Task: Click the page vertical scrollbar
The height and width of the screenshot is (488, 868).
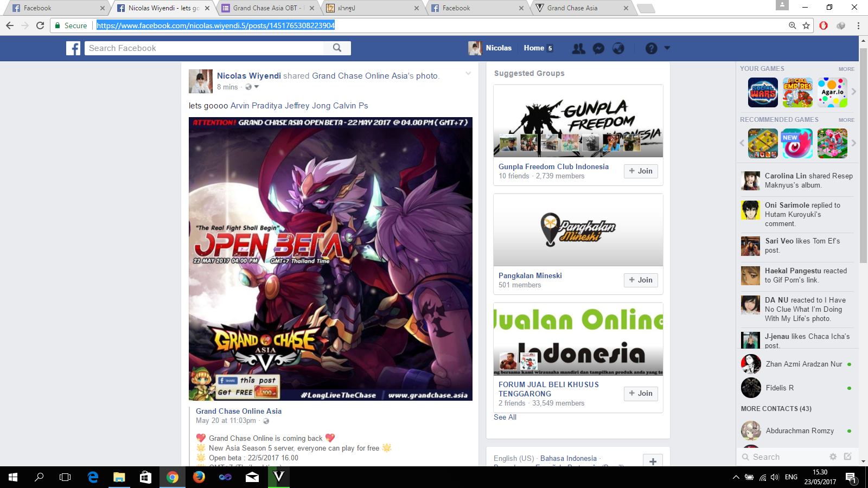Action: pos(863,156)
